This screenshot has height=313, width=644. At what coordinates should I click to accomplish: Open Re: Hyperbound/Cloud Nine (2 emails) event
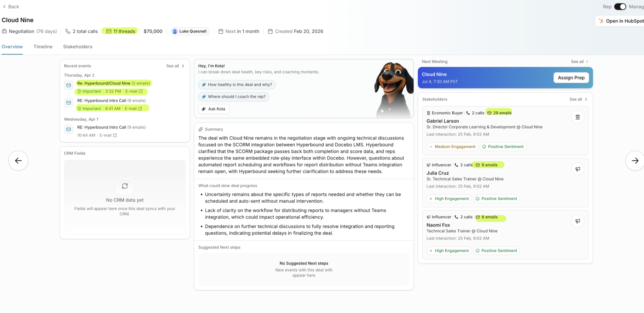click(114, 83)
